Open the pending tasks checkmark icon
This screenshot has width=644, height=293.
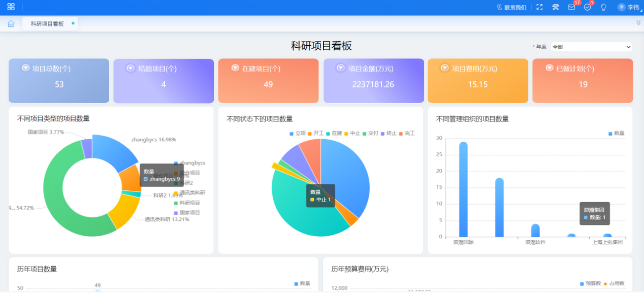(x=587, y=7)
